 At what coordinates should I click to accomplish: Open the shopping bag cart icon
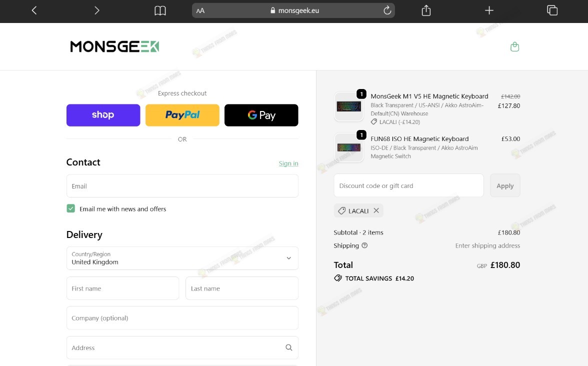(x=515, y=46)
